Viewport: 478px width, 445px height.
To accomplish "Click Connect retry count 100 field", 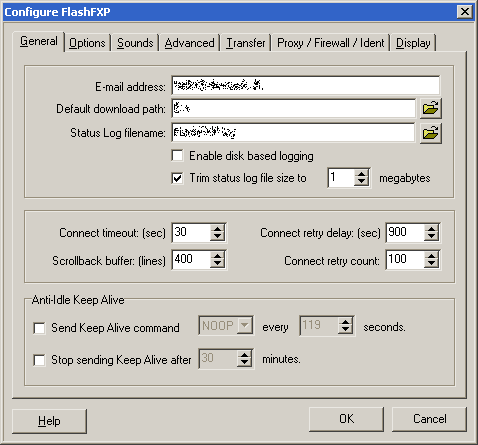I will click(405, 260).
